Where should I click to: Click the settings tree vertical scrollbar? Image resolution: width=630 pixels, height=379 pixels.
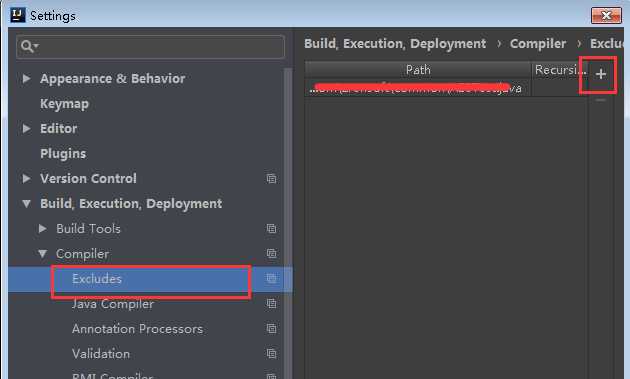click(288, 223)
